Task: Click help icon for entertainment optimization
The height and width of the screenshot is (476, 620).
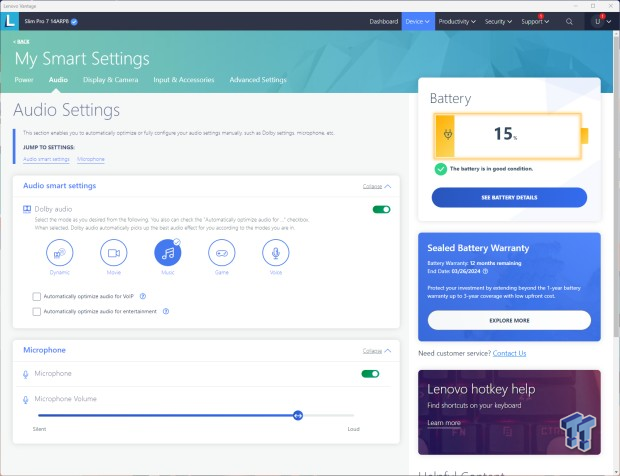Action: point(166,312)
